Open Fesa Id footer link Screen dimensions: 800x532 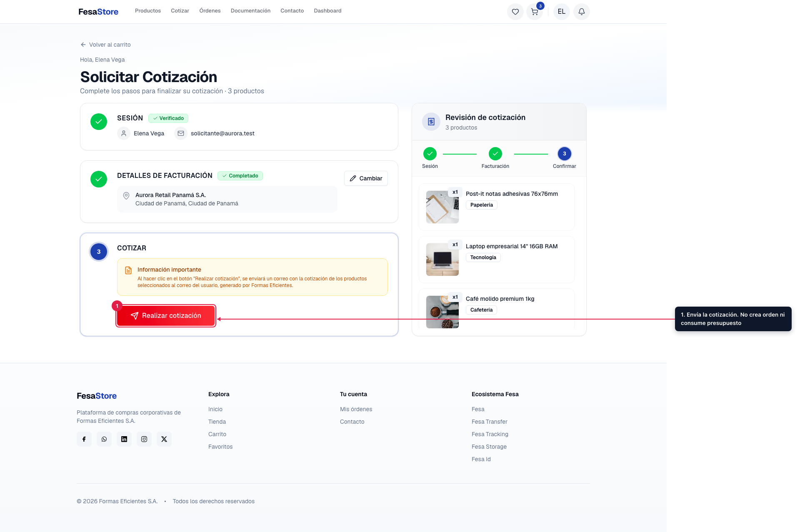481,459
